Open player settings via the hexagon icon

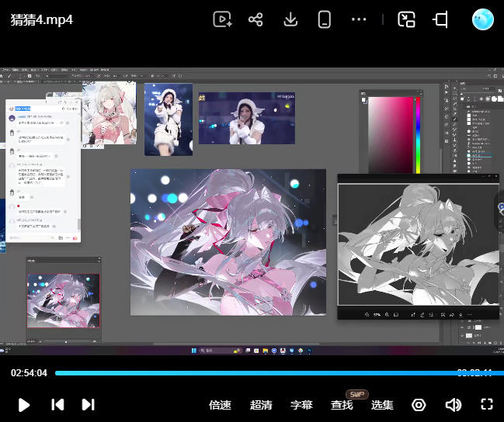419,405
